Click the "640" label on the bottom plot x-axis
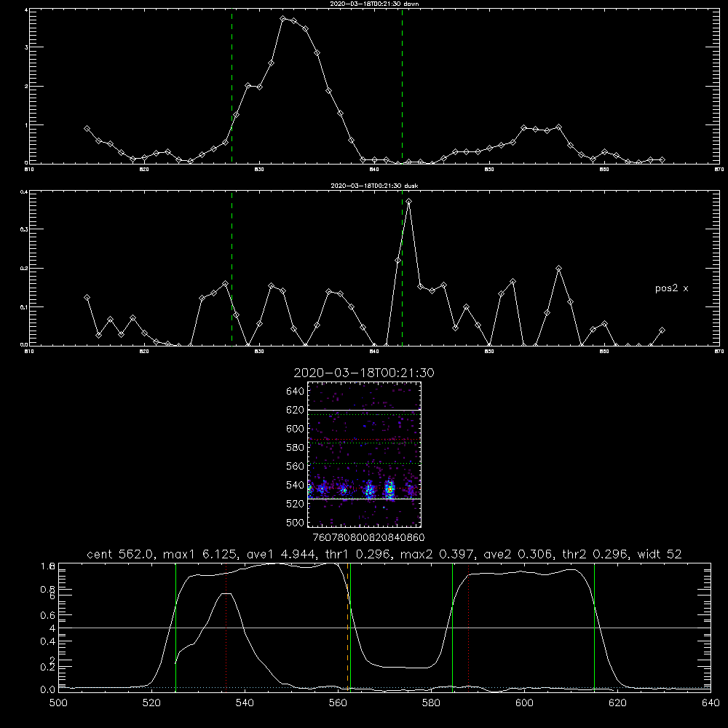The image size is (728, 728). click(x=711, y=703)
